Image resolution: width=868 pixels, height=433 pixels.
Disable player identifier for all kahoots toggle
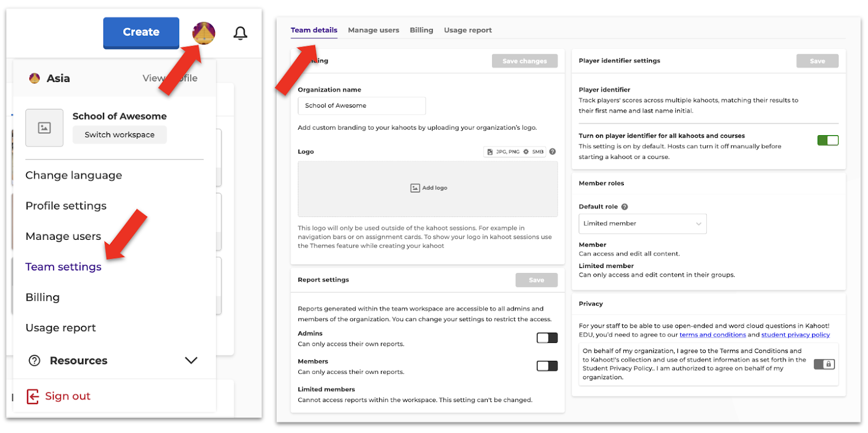coord(828,141)
